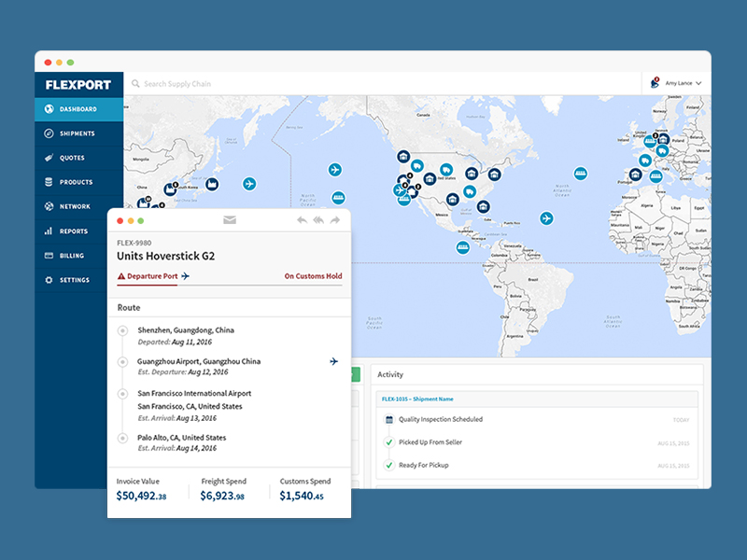Click the ship marker in North Pacific

[338, 198]
